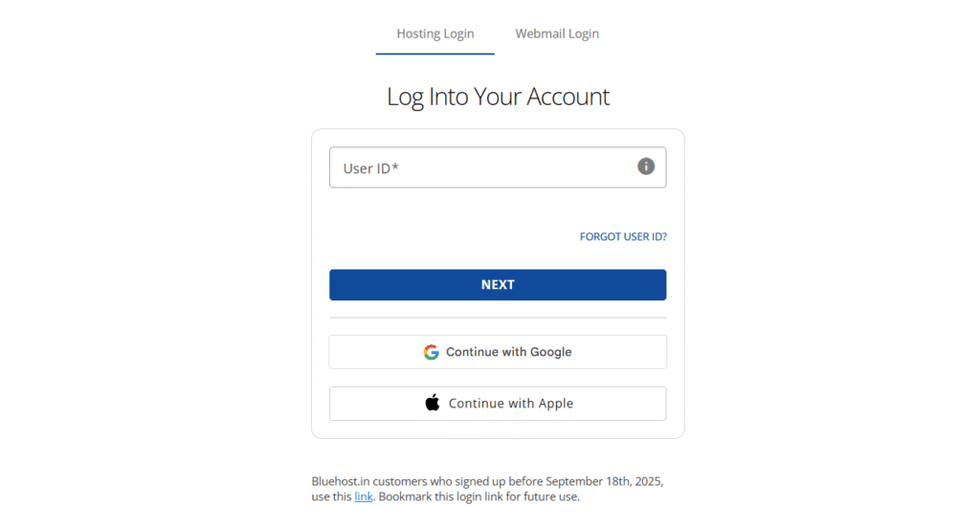The image size is (980, 528).
Task: Click empty space left of Forgot User ID
Action: point(454,237)
